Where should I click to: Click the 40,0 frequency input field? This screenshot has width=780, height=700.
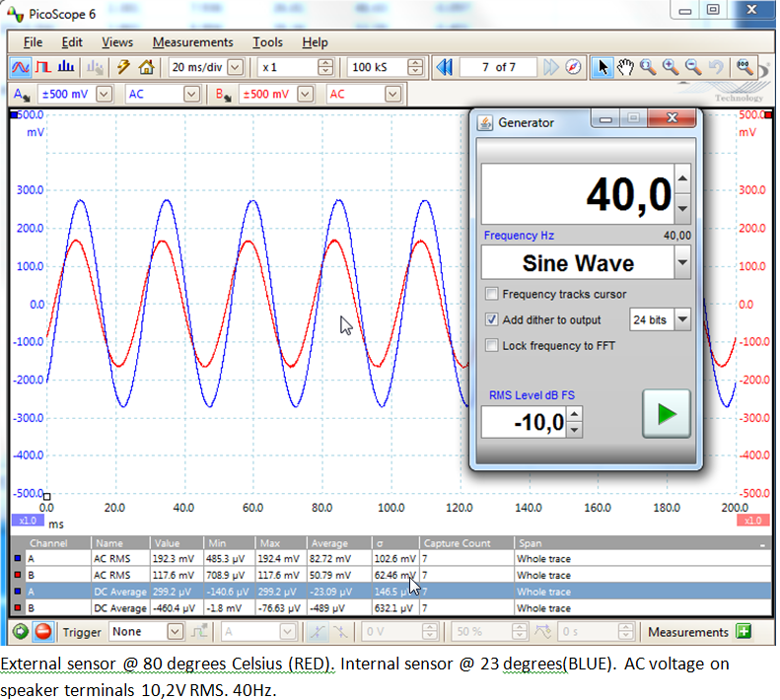click(578, 194)
